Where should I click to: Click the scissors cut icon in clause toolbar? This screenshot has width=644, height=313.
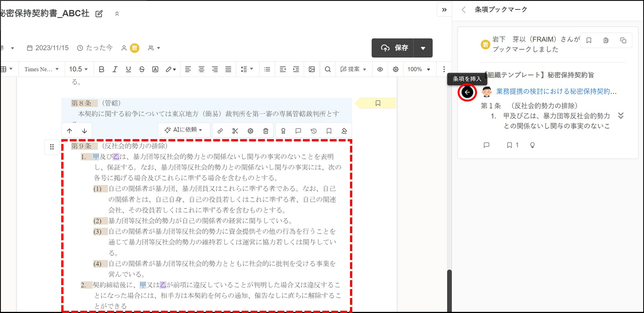coord(235,131)
